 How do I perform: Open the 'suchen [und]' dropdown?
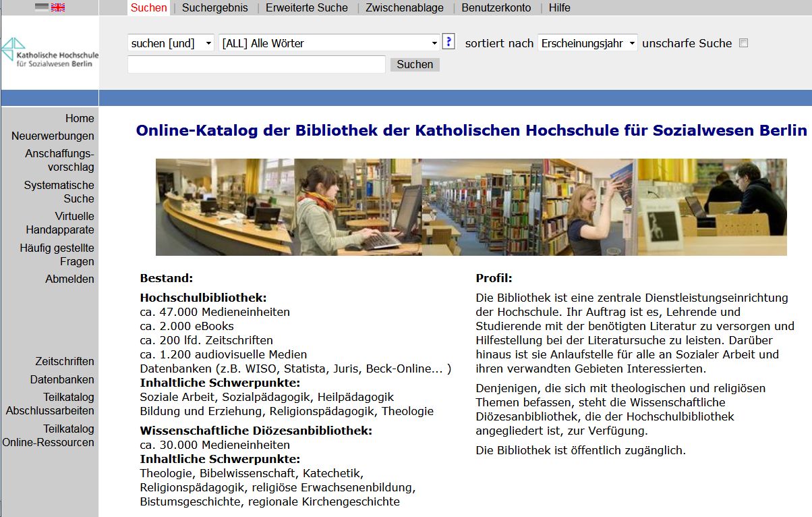171,43
